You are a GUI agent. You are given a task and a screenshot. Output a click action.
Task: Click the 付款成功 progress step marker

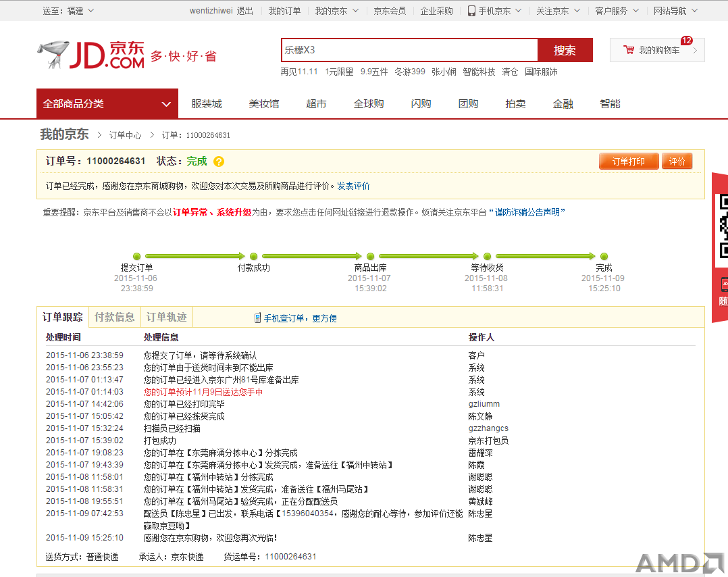253,257
